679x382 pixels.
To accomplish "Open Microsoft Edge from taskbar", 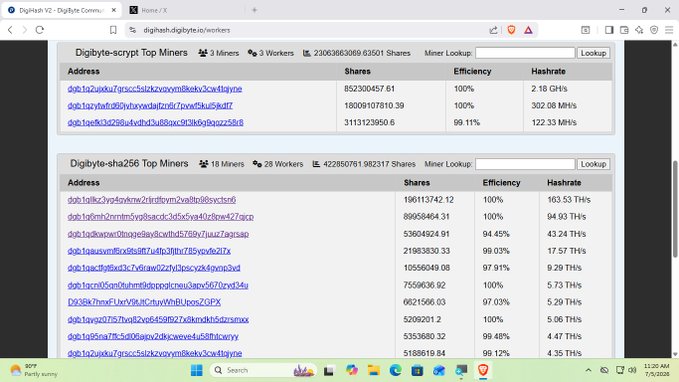I will click(x=395, y=370).
